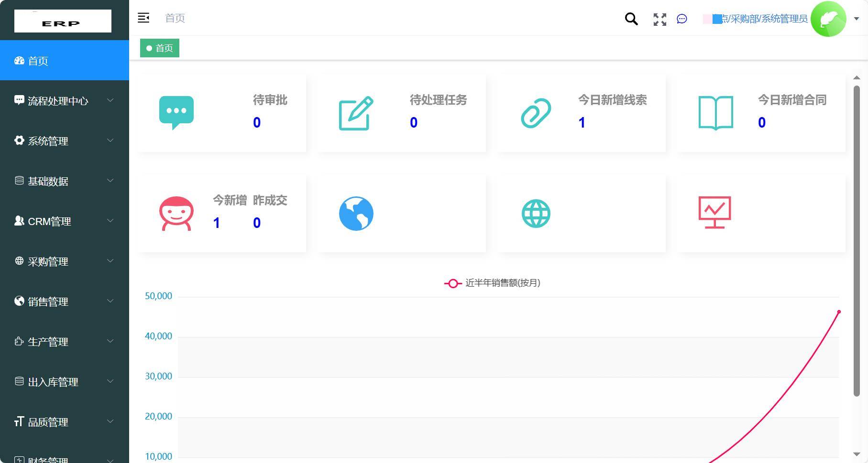Click the 采购管理 globe icon
Screen dimensions: 868x463
pyautogui.click(x=19, y=260)
